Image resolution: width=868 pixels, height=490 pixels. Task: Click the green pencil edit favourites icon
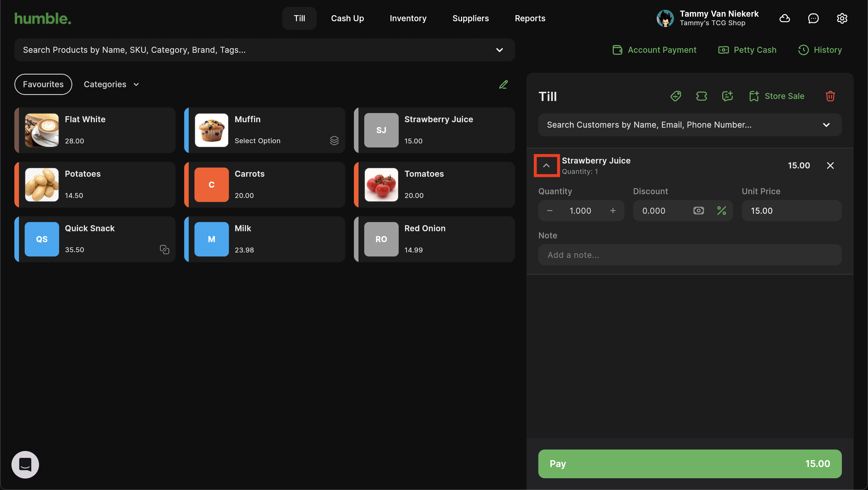coord(503,85)
